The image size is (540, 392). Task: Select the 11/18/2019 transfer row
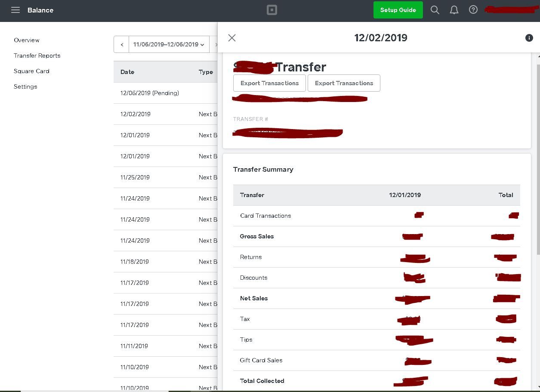[166, 262]
